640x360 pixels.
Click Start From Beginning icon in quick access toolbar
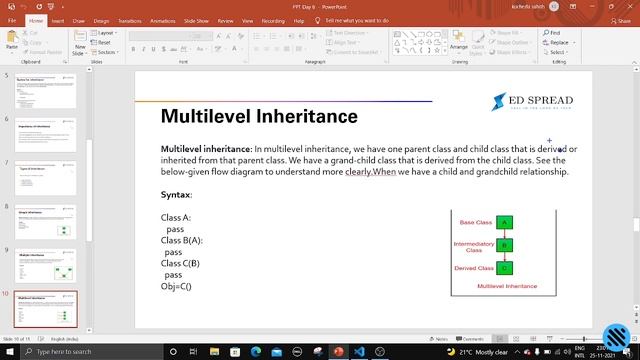coord(51,7)
